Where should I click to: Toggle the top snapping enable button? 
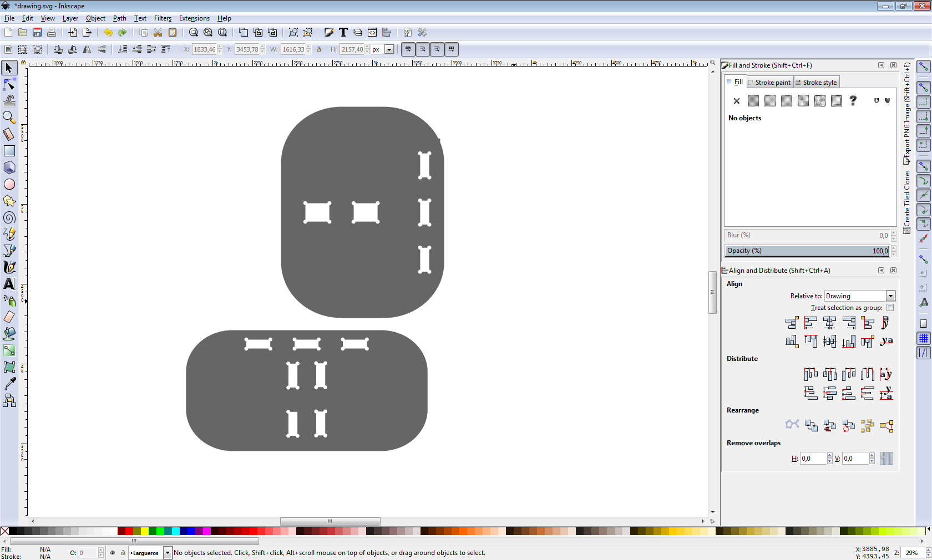(x=923, y=67)
